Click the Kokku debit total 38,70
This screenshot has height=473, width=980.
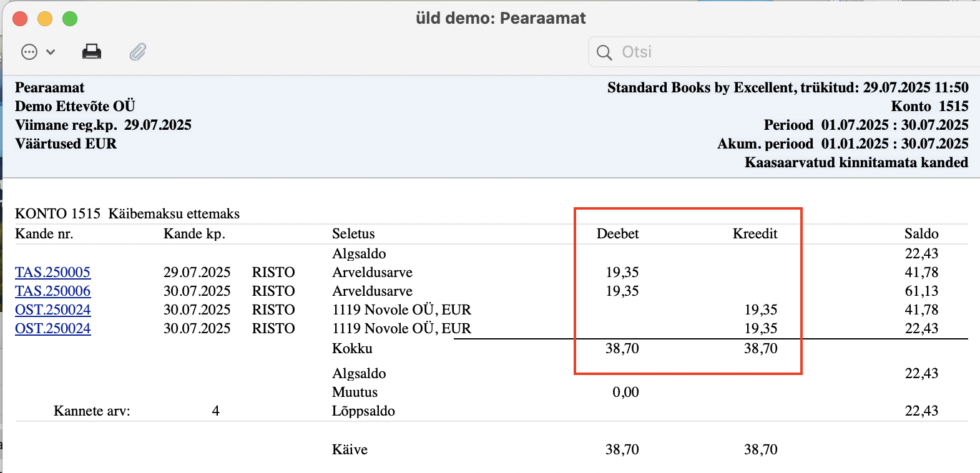click(622, 348)
